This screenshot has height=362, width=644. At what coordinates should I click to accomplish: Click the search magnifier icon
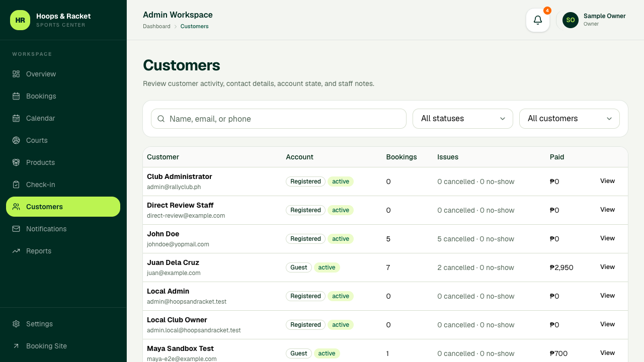click(161, 119)
